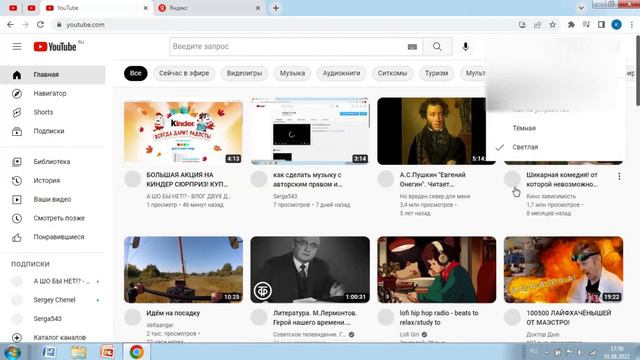Open lofi hip hop radio title link

[439, 318]
